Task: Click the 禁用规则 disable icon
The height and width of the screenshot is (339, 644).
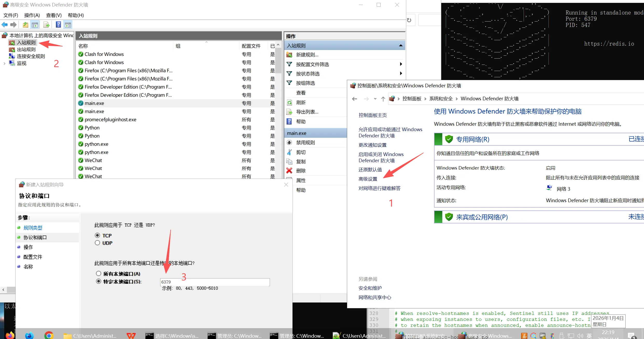Action: point(289,143)
